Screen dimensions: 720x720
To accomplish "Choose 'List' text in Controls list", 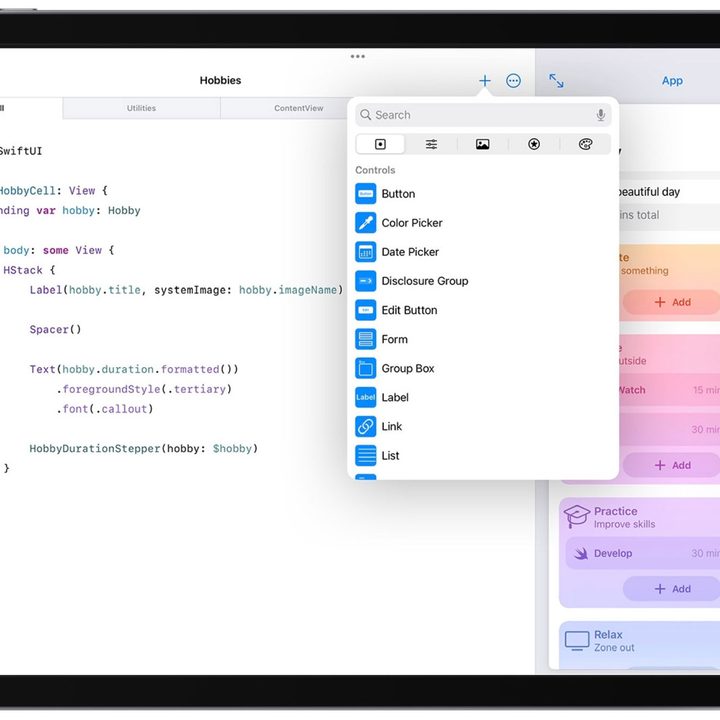I will click(390, 456).
